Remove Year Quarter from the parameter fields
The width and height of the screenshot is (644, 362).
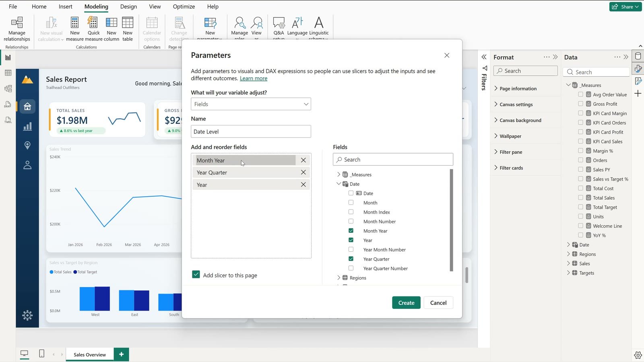pos(303,172)
